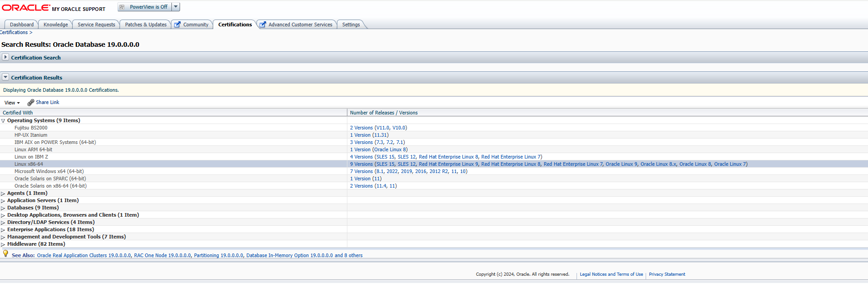The image size is (868, 293).
Task: Open Microsoft Windows x64 7 Versions link
Action: 409,171
